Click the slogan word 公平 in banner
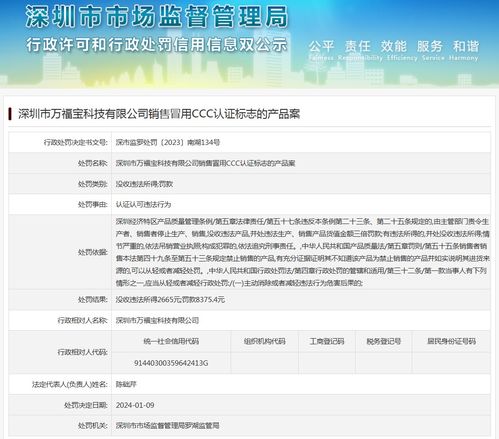The image size is (499, 439). [x=321, y=46]
